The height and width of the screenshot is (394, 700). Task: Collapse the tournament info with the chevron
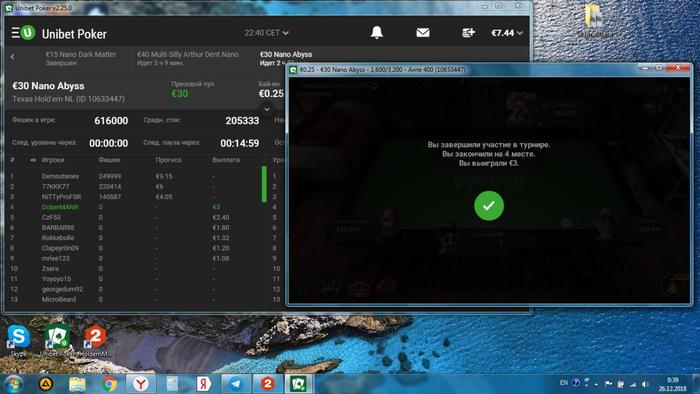coord(267,109)
